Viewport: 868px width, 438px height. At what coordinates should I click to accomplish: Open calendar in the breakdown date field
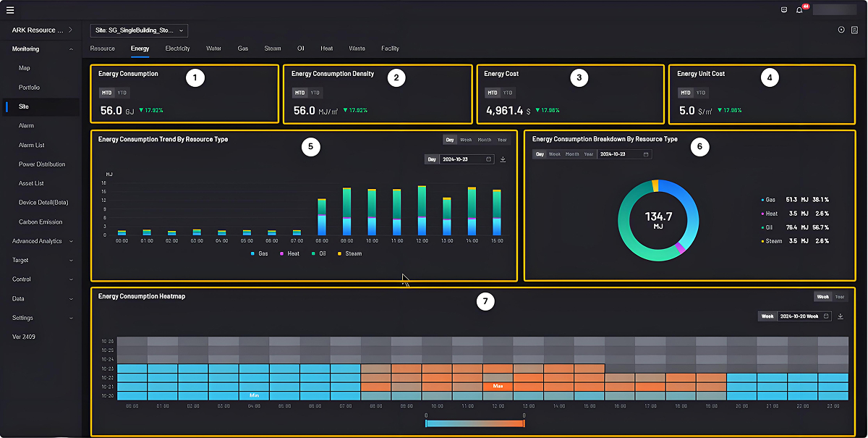pos(646,154)
